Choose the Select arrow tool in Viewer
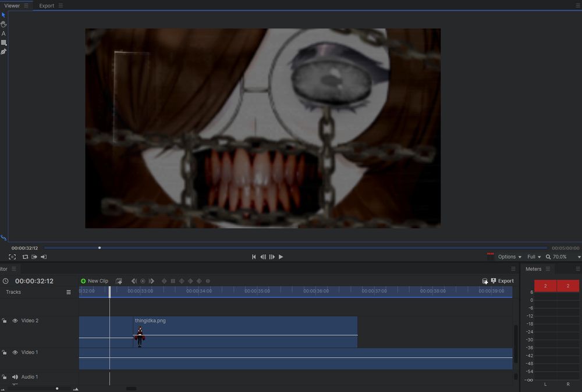 pos(3,15)
